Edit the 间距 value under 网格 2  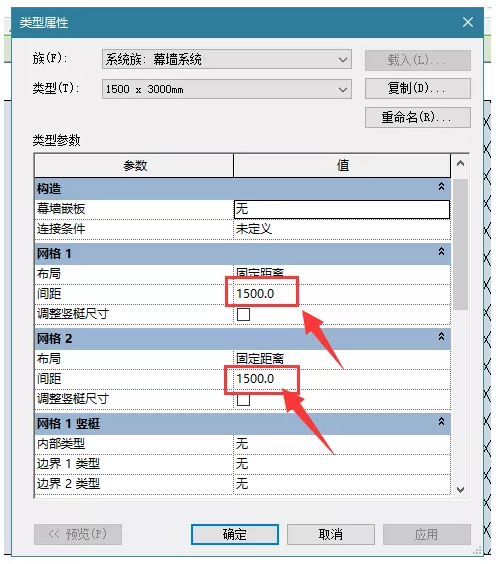click(x=342, y=379)
